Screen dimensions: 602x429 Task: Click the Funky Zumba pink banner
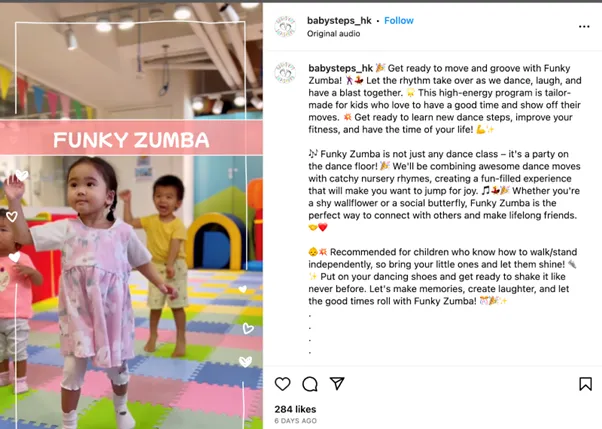(x=131, y=138)
